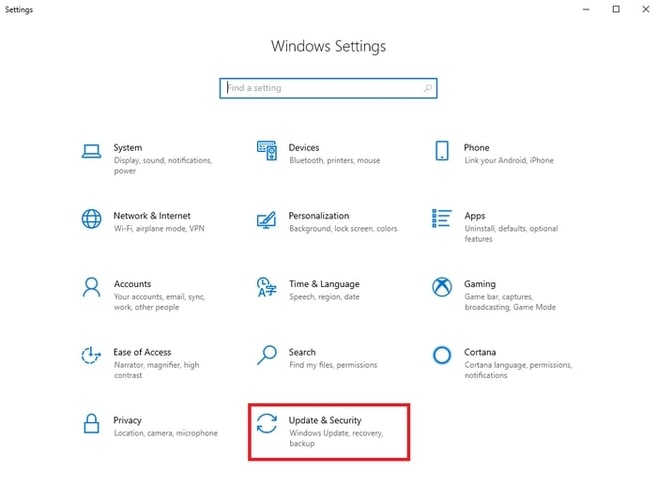
Task: Click the magnifier icon in the search box
Action: point(427,88)
